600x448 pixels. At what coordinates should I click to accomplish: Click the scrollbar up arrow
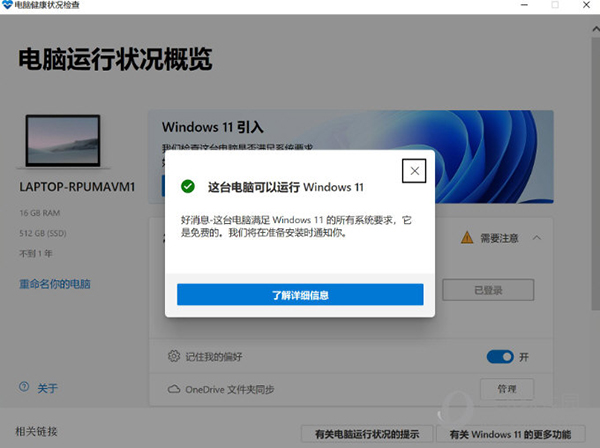596,29
